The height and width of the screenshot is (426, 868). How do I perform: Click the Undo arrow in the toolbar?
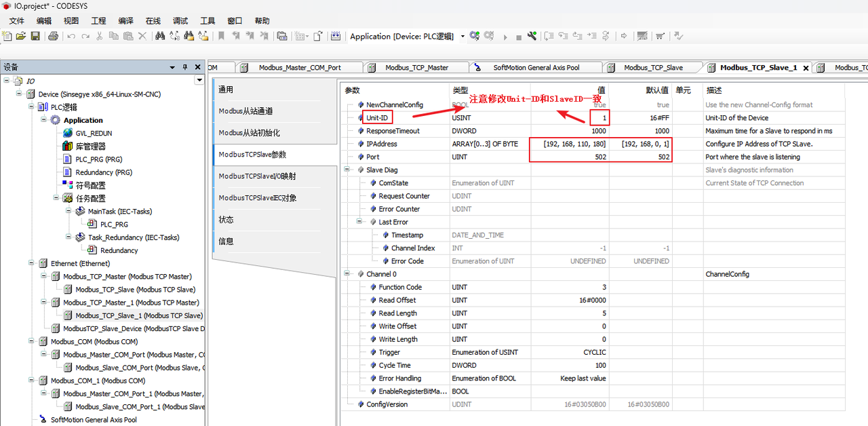71,36
